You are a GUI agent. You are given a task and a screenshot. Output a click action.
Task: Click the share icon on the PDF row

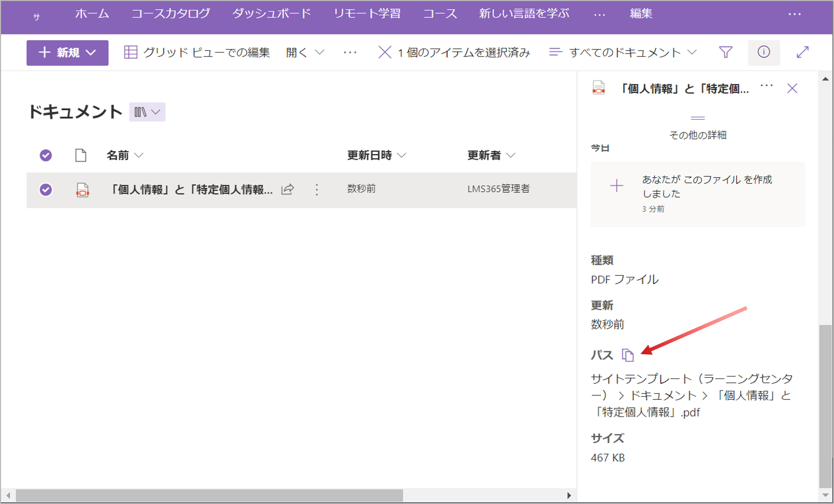click(288, 189)
